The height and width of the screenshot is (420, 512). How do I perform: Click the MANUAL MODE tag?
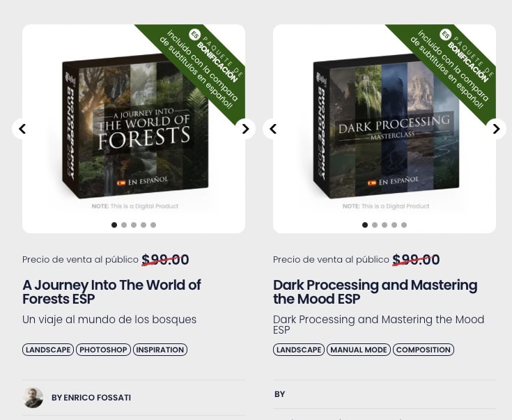pyautogui.click(x=359, y=350)
